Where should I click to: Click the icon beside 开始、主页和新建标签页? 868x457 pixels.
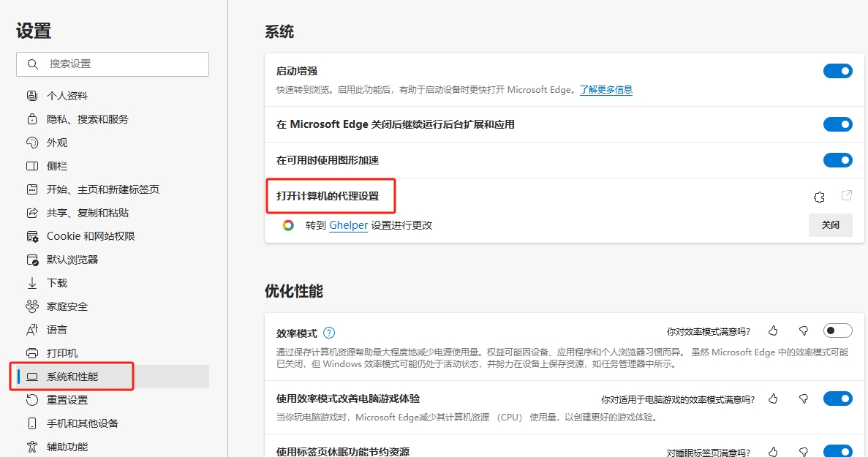(x=32, y=189)
